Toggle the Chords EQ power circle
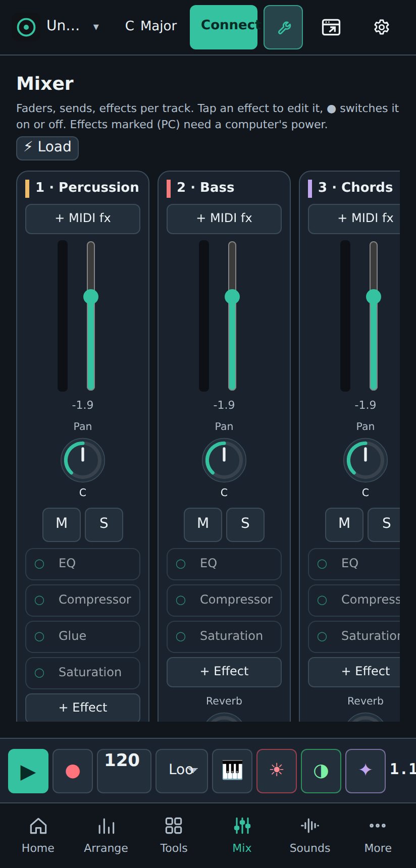This screenshot has width=416, height=868. (322, 564)
